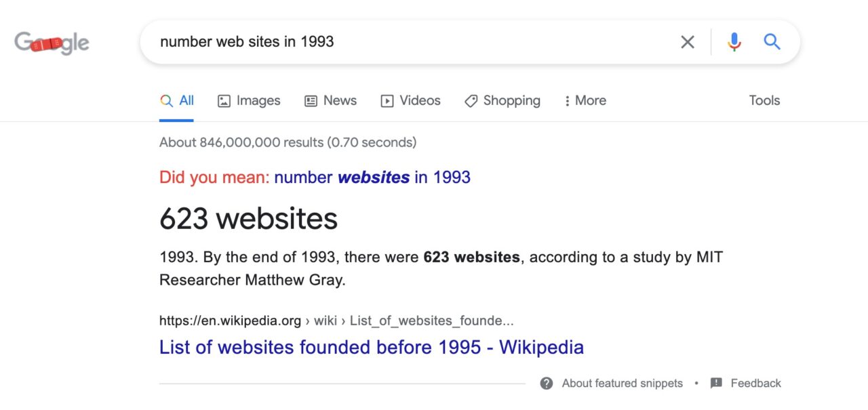Open the Tools options
The width and height of the screenshot is (868, 410).
click(764, 100)
